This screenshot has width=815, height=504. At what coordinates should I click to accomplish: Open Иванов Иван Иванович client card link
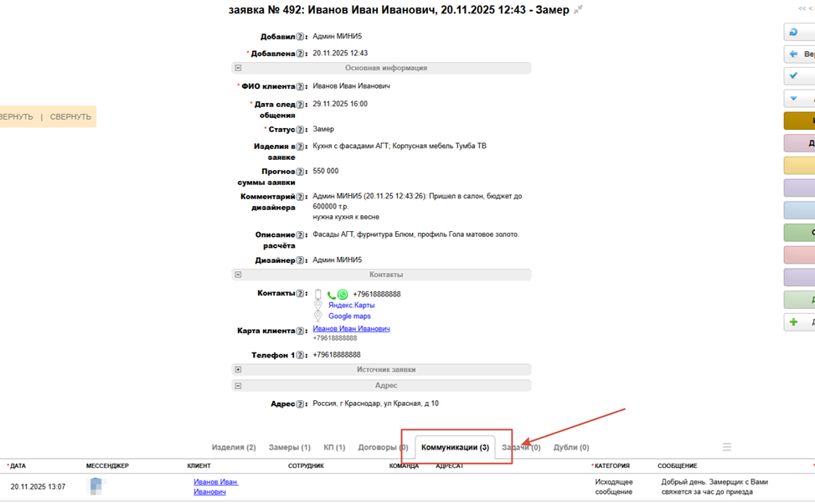[x=351, y=329]
